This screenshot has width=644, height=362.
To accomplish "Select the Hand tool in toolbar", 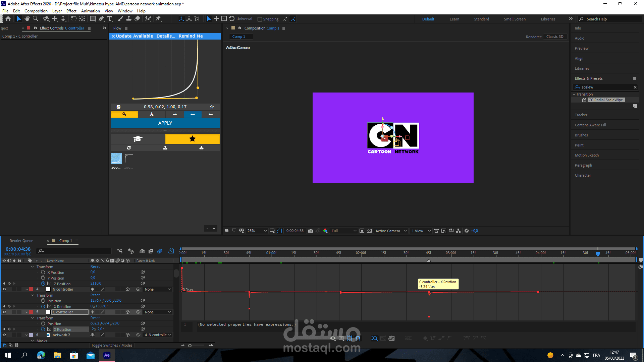I will 27,19.
